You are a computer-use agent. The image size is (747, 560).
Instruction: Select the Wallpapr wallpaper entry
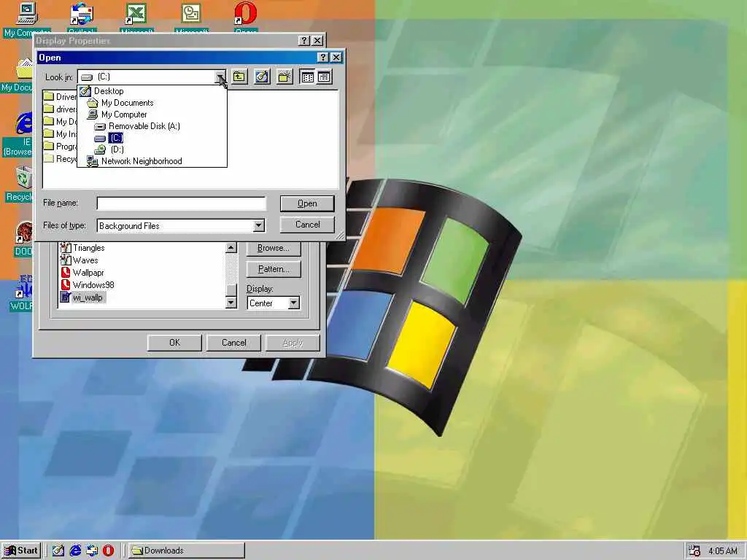coord(82,273)
